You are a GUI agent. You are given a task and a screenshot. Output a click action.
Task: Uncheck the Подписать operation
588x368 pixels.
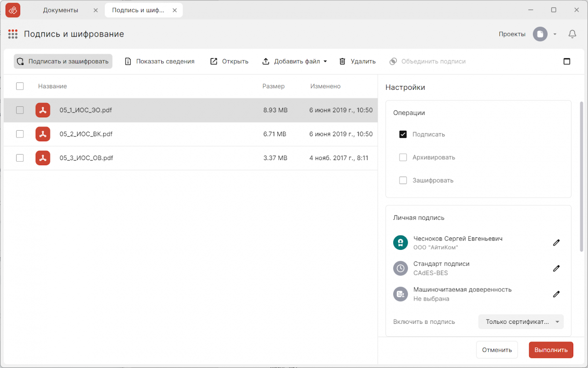[x=403, y=134]
